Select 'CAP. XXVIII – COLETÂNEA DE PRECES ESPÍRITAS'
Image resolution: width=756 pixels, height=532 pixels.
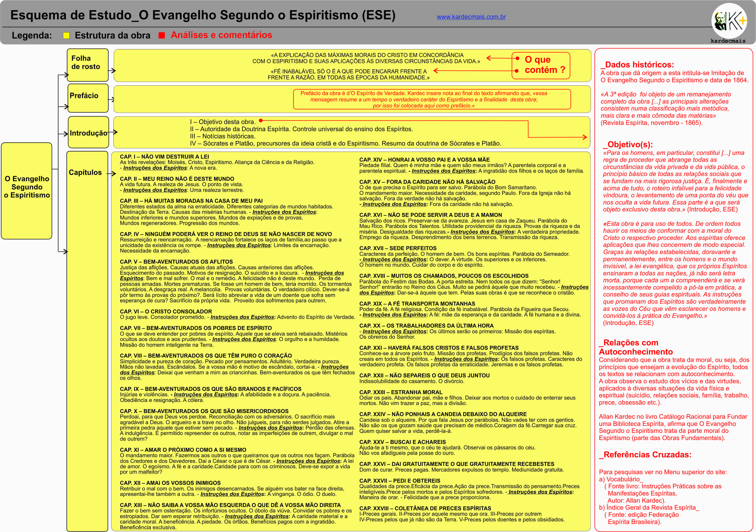tap(425, 508)
